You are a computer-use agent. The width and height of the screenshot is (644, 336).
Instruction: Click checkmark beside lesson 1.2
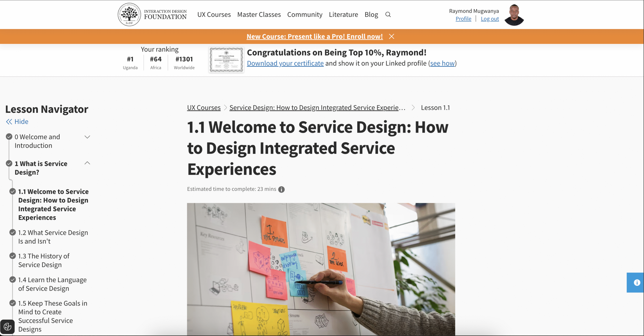point(13,232)
